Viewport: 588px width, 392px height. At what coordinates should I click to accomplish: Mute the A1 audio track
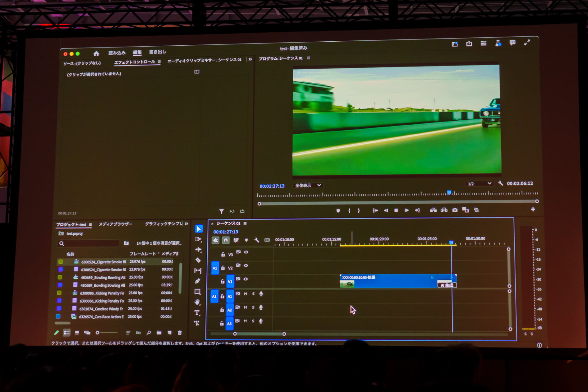click(x=245, y=294)
